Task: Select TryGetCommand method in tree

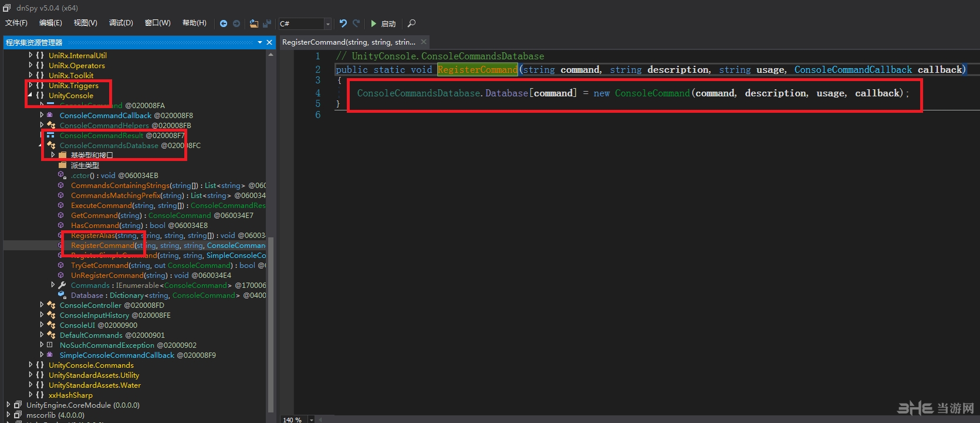Action: (168, 265)
